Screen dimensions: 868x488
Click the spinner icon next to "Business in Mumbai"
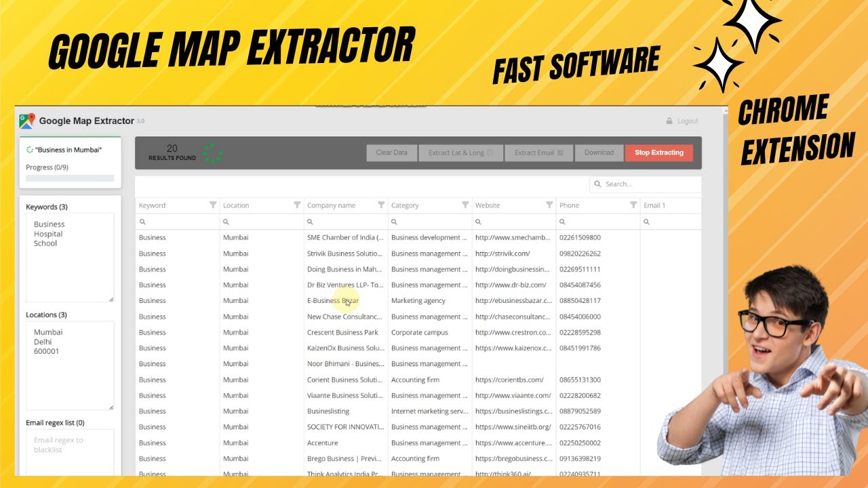(x=30, y=150)
